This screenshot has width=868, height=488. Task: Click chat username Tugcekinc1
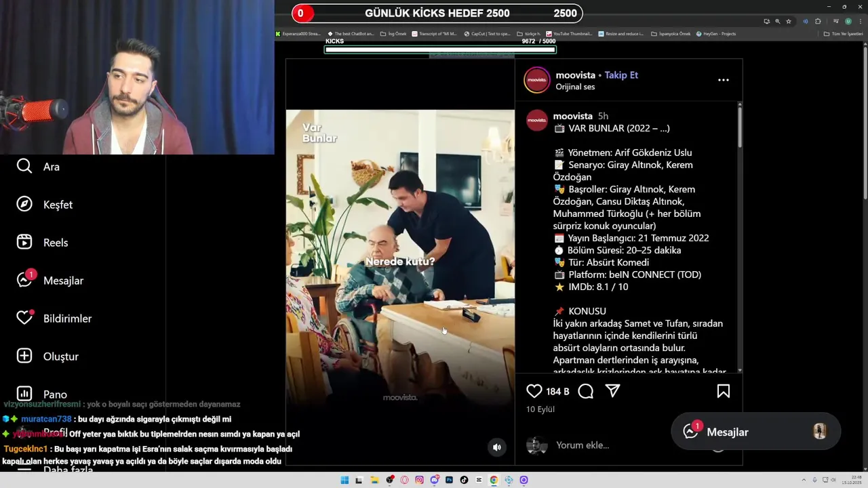[x=25, y=449]
